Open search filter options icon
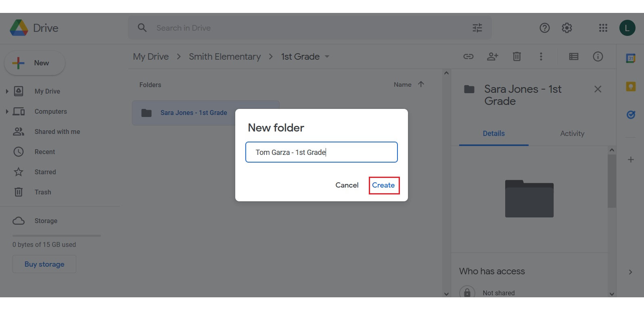 coord(477,28)
